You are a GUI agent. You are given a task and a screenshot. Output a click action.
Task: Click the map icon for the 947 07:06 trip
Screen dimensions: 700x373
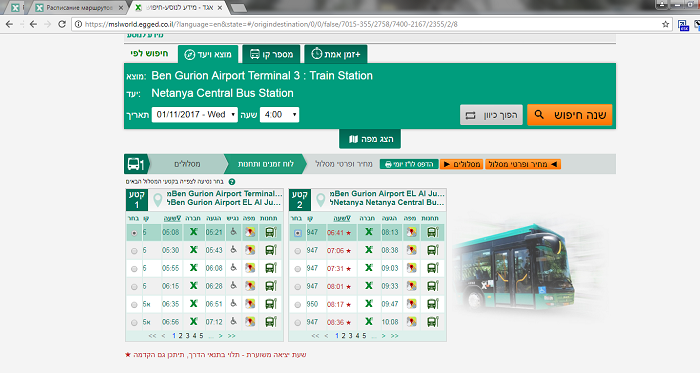tap(411, 250)
